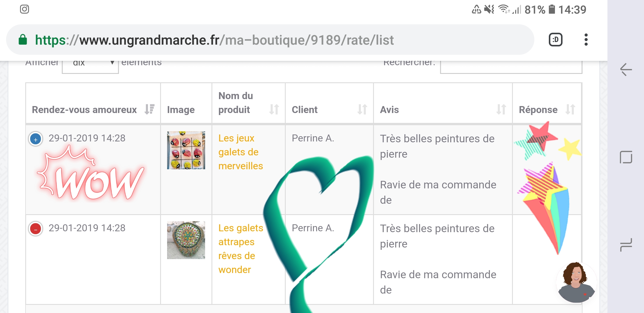Tap the Android recent apps button
Screen dimensions: 644x313
(x=626, y=245)
